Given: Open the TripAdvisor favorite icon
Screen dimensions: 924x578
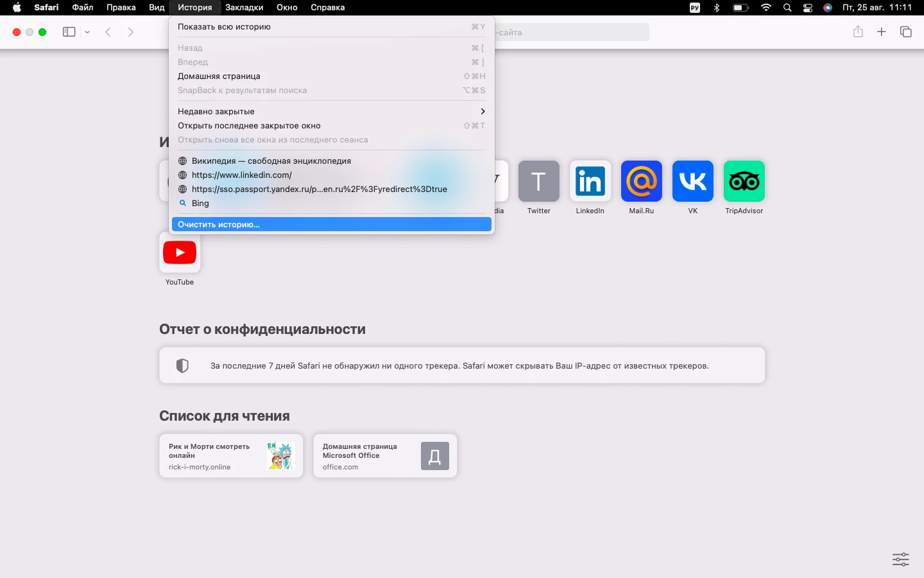Looking at the screenshot, I should (744, 181).
